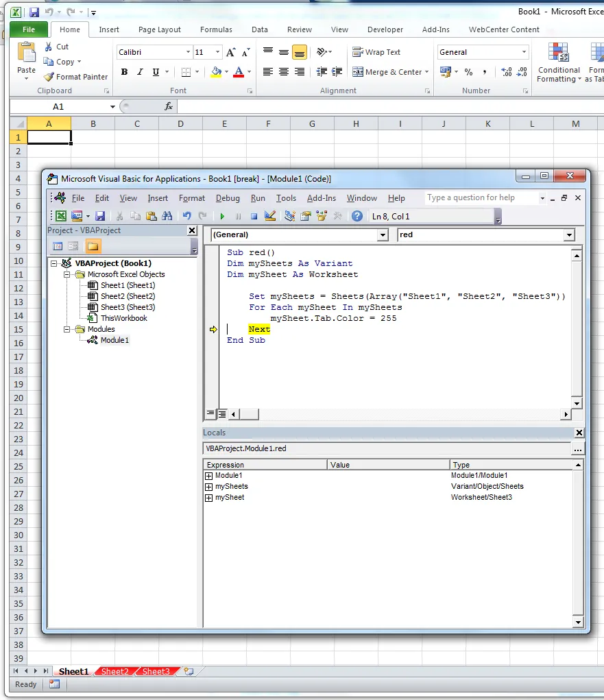Expand mySheet in Locals window
604x700 pixels.
pos(208,498)
